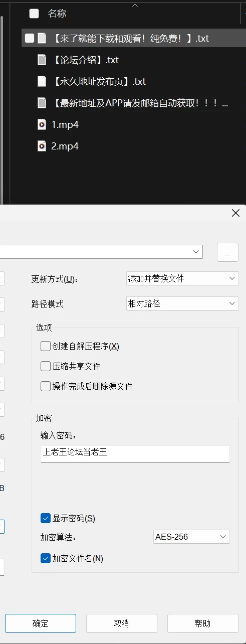Image resolution: width=246 pixels, height=644 pixels.
Task: Uncheck 加密文件名(N) checkbox
Action: point(46,558)
